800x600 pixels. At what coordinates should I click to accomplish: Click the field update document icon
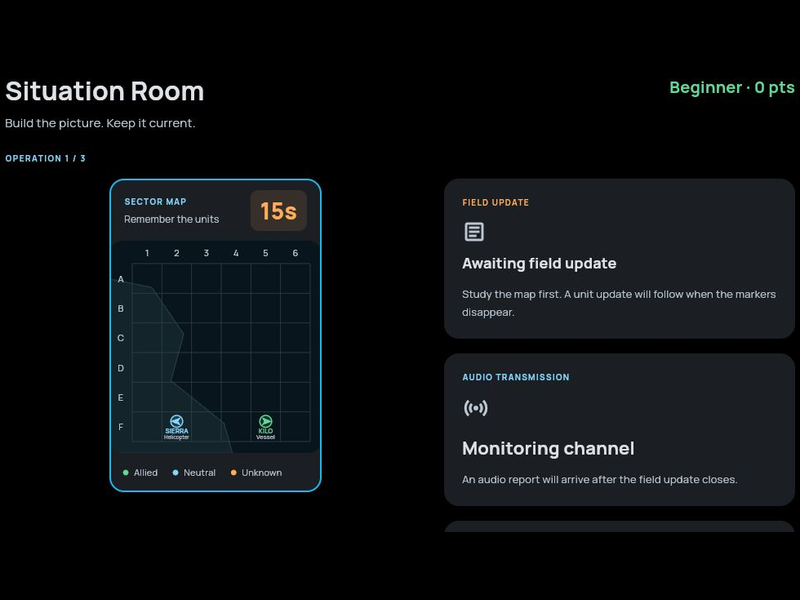tap(474, 232)
